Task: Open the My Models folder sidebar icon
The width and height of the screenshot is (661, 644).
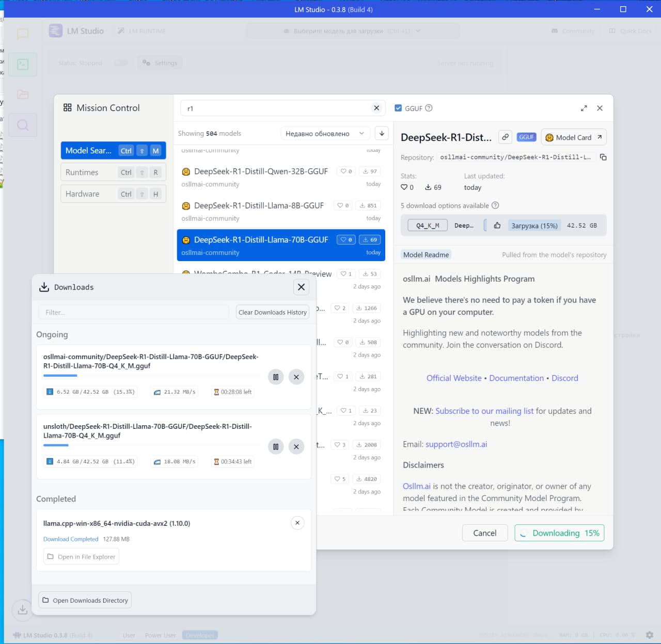Action: pyautogui.click(x=23, y=94)
